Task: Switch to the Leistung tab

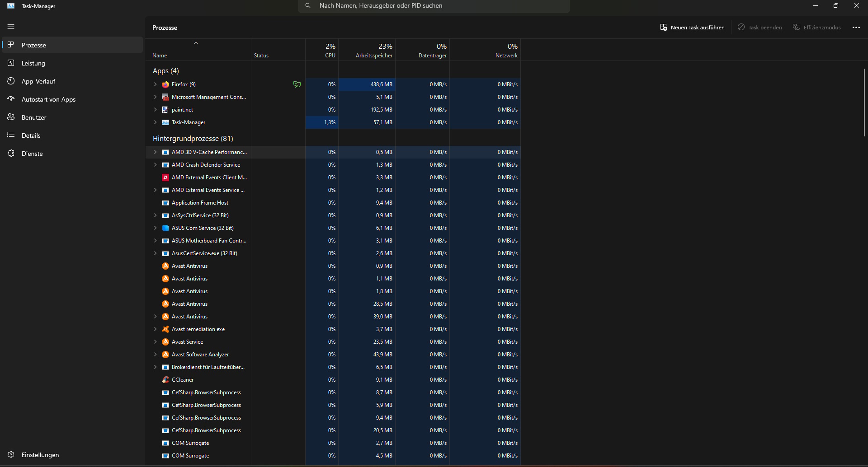Action: [72, 63]
